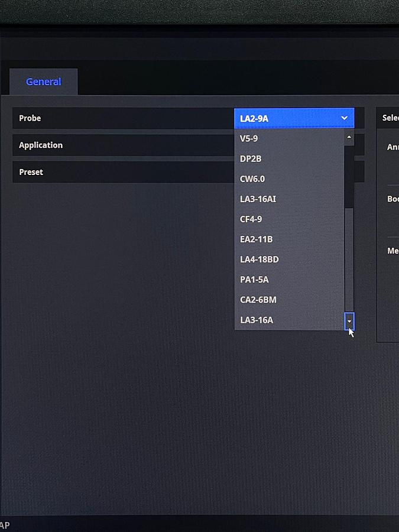Screen dimensions: 399x532
Task: Click the chevron on the Probe combo box
Action: 344,118
